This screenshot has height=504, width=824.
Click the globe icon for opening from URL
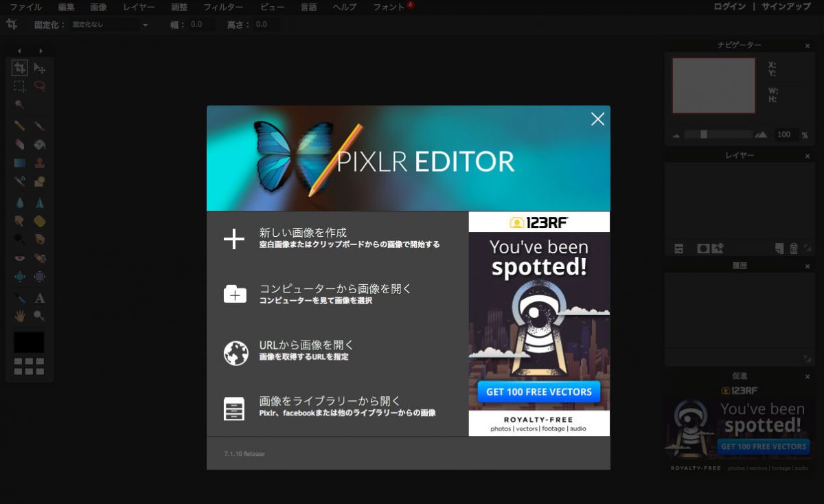235,352
